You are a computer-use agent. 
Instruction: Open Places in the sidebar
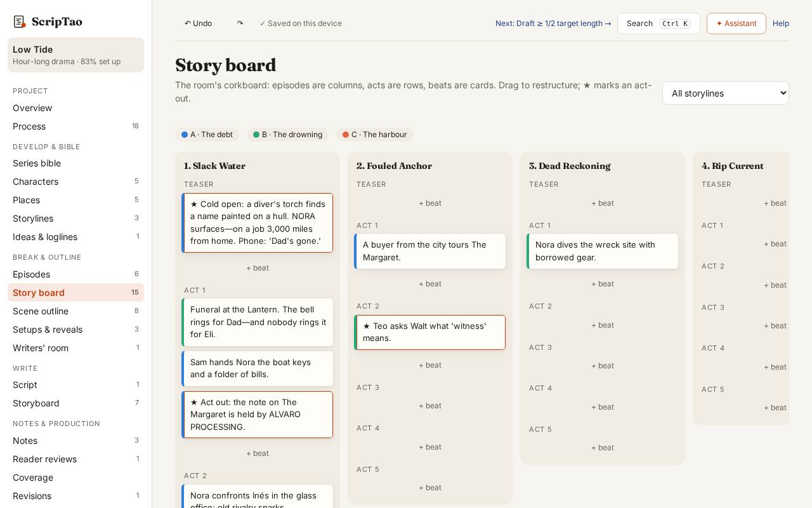75,200
